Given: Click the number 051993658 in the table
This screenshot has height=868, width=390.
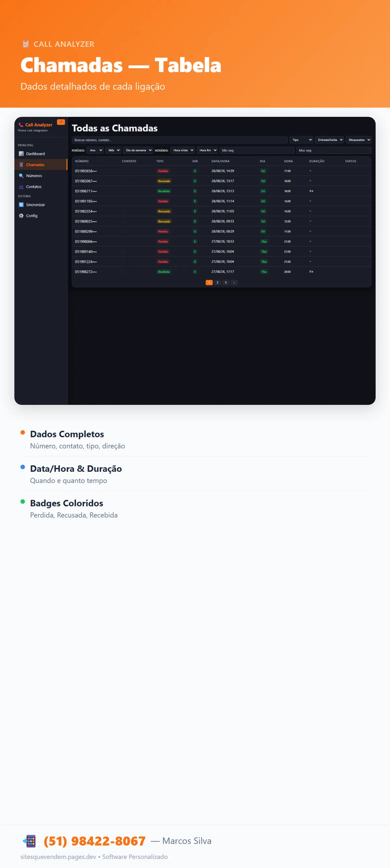Looking at the screenshot, I should coord(86,171).
